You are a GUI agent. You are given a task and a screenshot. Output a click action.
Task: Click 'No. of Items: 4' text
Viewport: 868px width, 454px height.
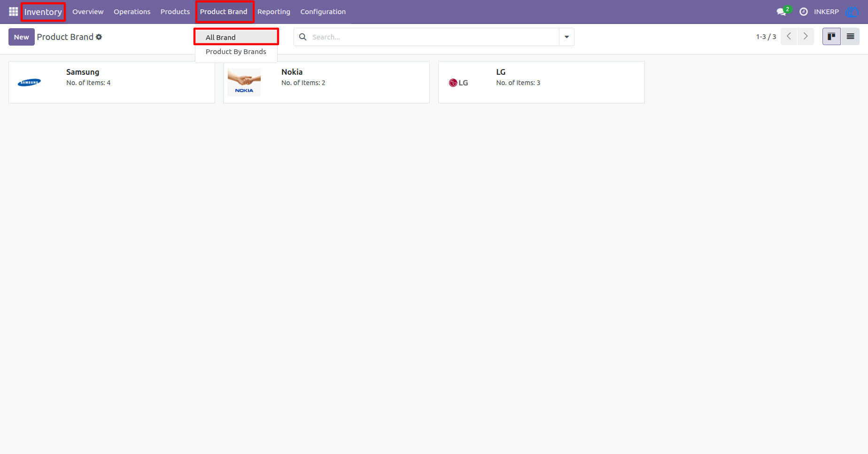click(x=88, y=83)
